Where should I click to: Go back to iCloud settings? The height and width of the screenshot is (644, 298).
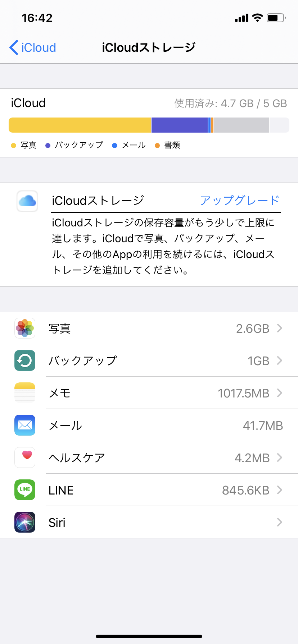[32, 47]
